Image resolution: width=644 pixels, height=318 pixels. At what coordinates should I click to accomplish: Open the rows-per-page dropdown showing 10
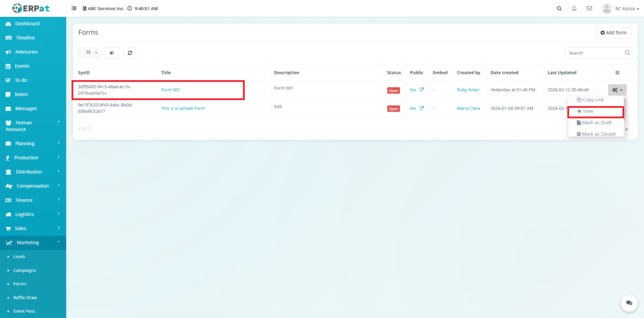91,53
